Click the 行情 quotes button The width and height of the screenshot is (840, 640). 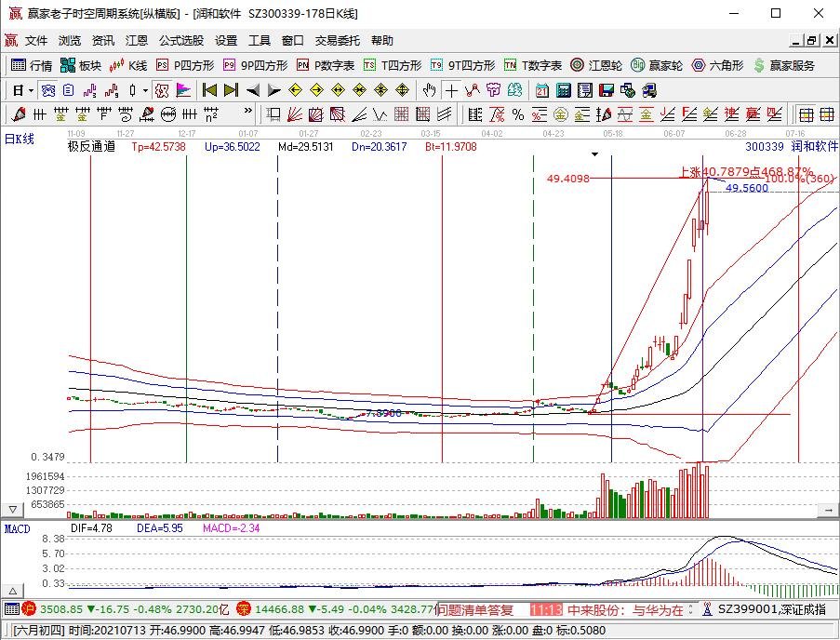pyautogui.click(x=32, y=65)
